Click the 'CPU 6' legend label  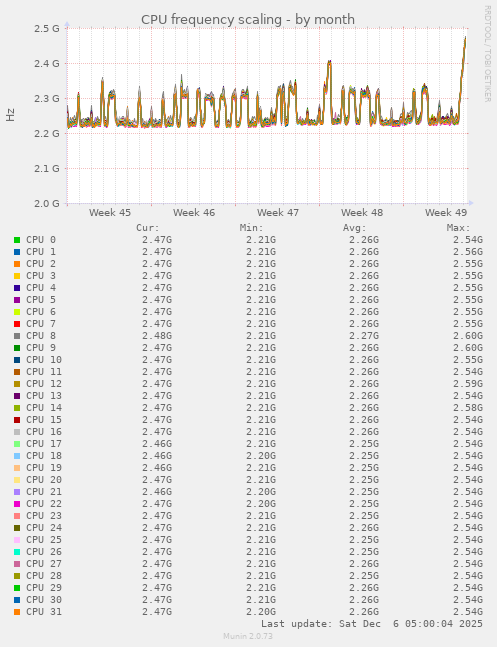pyautogui.click(x=41, y=312)
